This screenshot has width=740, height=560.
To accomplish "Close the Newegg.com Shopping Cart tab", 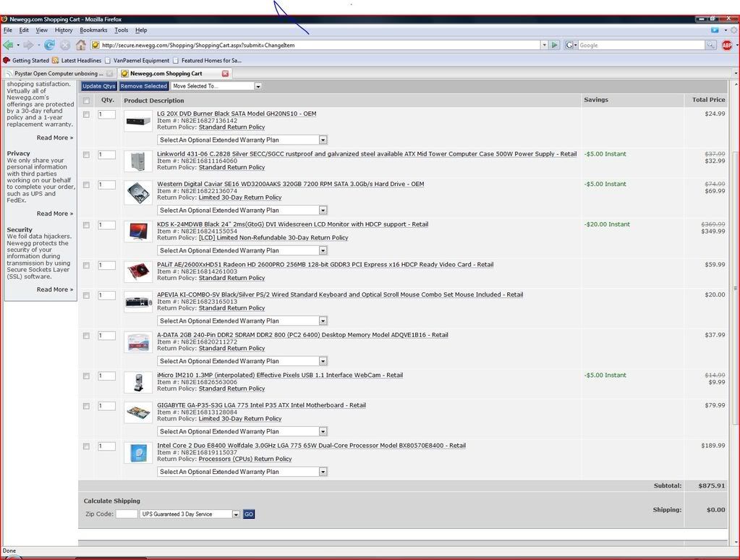I will 225,73.
